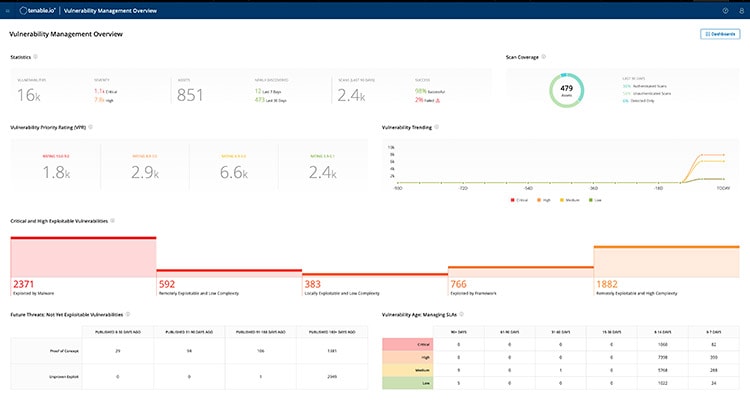Screen dimensions: 750x405
Task: Click Vulnerability Management Overview header title
Action: [x=110, y=11]
